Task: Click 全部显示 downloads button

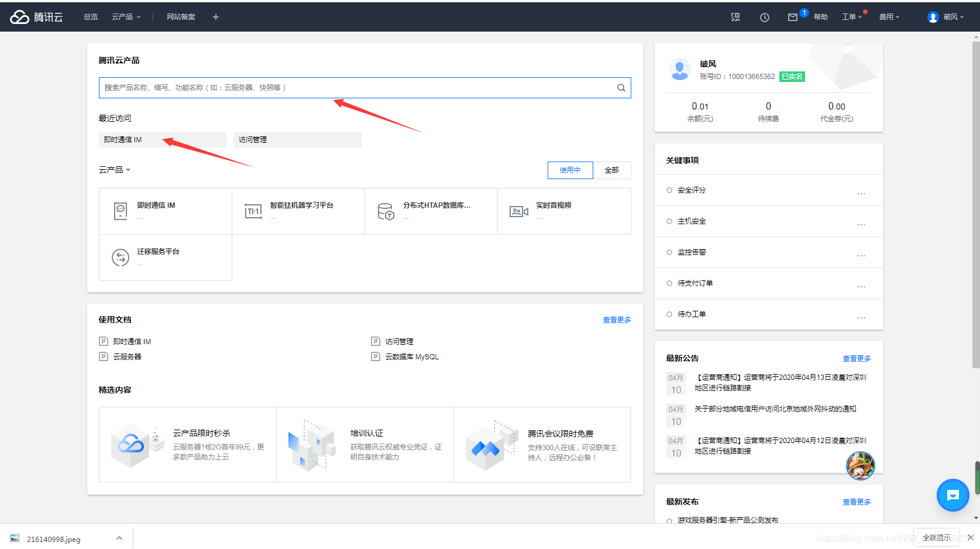Action: (x=937, y=537)
